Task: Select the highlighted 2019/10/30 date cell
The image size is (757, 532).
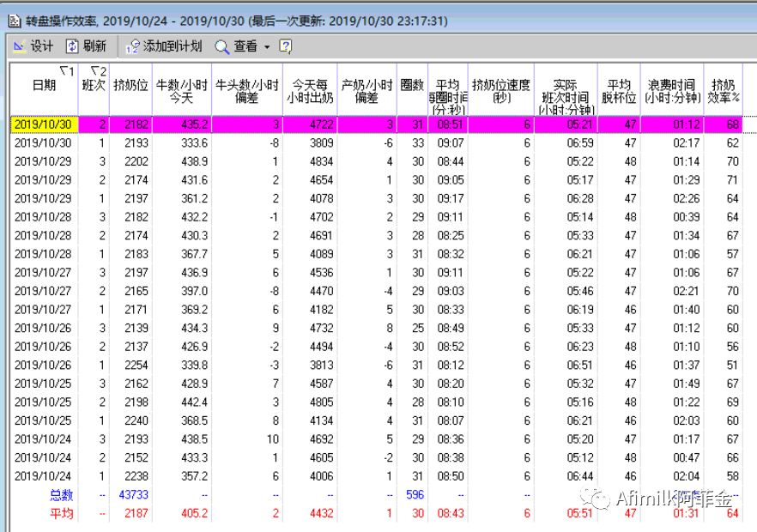Action: 44,124
